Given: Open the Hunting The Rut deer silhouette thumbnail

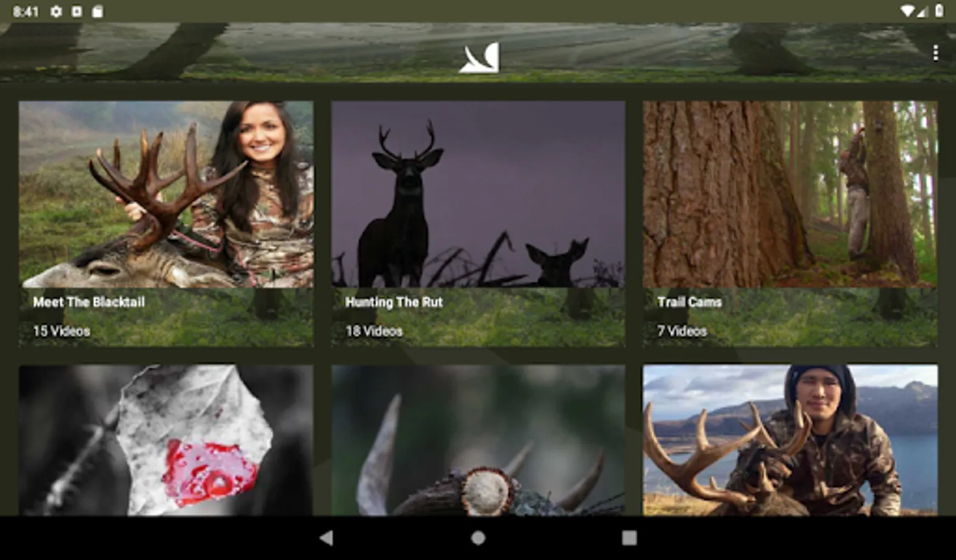Looking at the screenshot, I should tap(478, 194).
